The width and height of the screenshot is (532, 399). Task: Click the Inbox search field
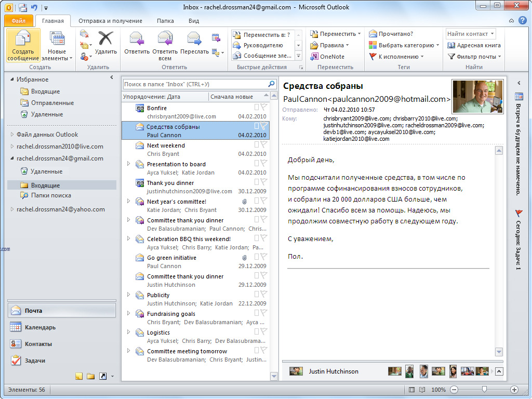[195, 84]
